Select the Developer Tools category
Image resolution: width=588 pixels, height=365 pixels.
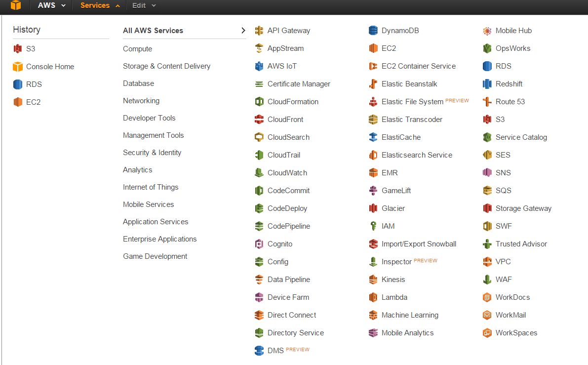pyautogui.click(x=149, y=118)
